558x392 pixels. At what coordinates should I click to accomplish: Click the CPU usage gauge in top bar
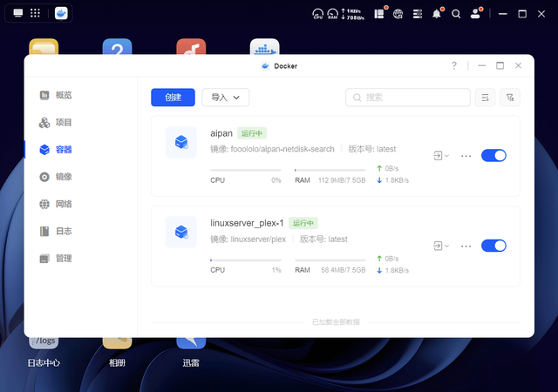[x=317, y=14]
